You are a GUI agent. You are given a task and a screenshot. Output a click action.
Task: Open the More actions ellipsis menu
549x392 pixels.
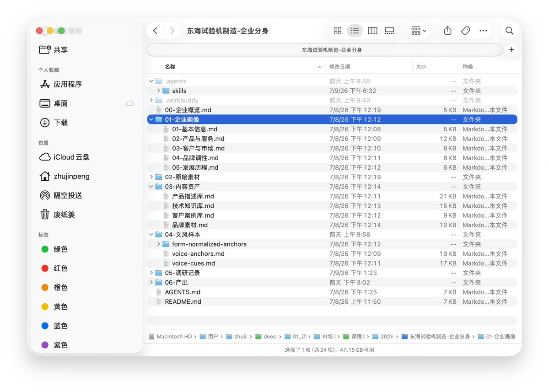pyautogui.click(x=483, y=31)
